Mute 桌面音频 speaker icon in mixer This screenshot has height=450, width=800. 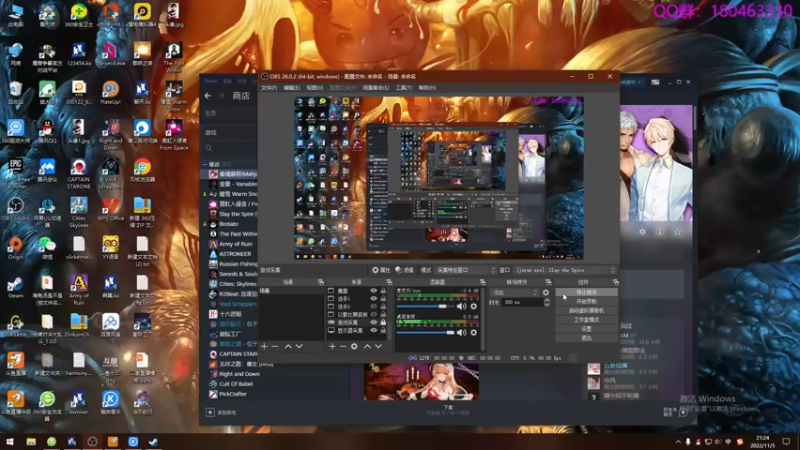coord(461,332)
